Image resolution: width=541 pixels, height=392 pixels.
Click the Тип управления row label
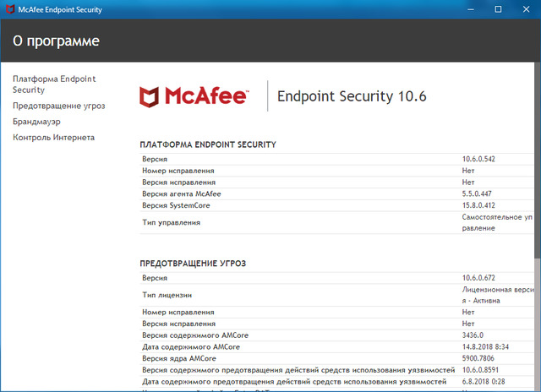[172, 222]
